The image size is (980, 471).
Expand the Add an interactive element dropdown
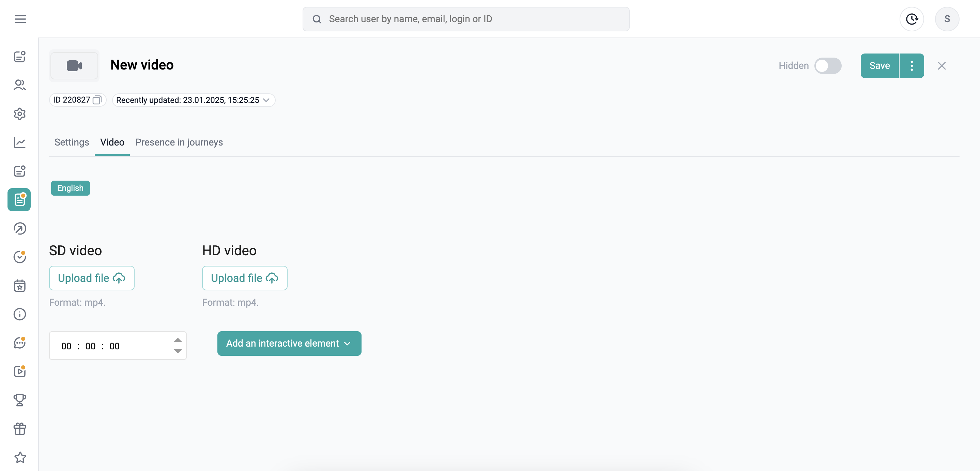[289, 343]
